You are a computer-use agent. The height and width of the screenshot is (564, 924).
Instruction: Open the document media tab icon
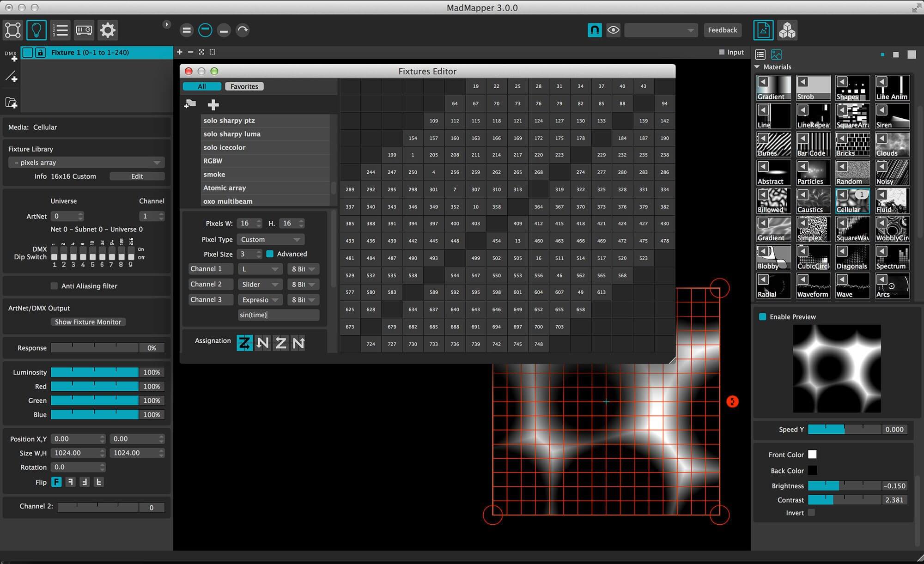tap(763, 30)
